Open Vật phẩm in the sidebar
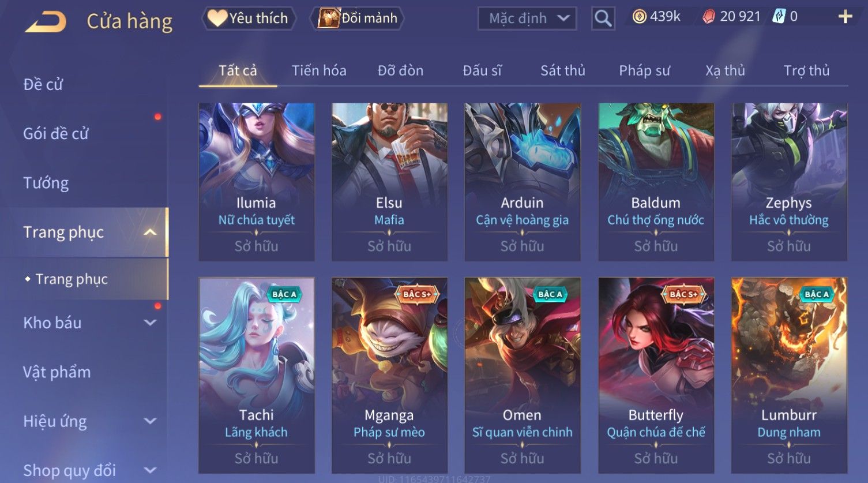Screen dimensions: 868x483 (x=57, y=372)
